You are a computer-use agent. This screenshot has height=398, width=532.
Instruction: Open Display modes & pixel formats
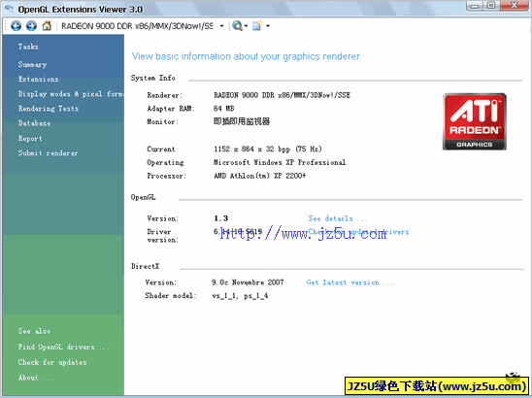(x=71, y=94)
